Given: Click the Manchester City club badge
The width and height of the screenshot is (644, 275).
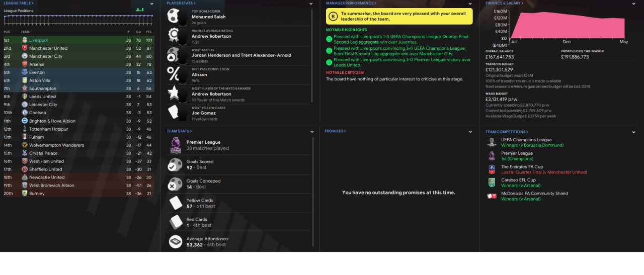Looking at the screenshot, I should point(25,56).
